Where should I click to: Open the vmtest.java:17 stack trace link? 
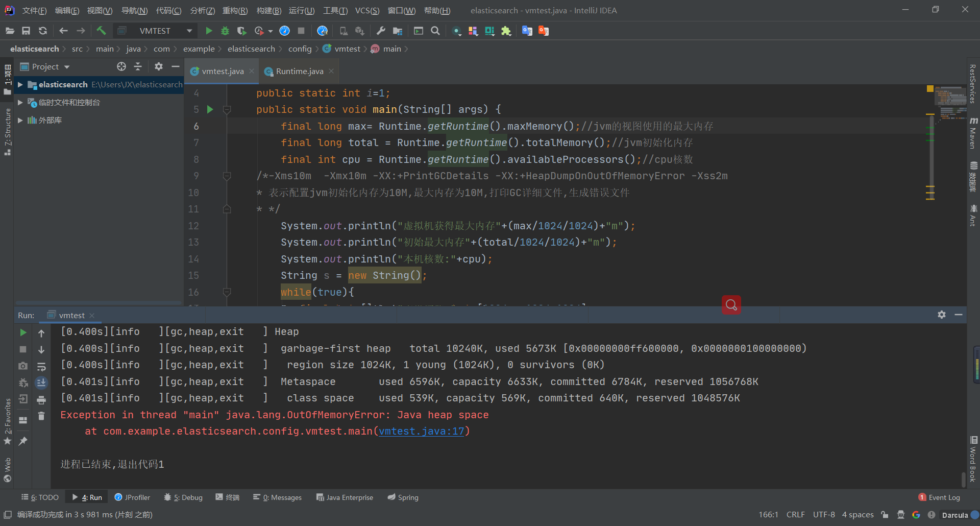(x=422, y=431)
